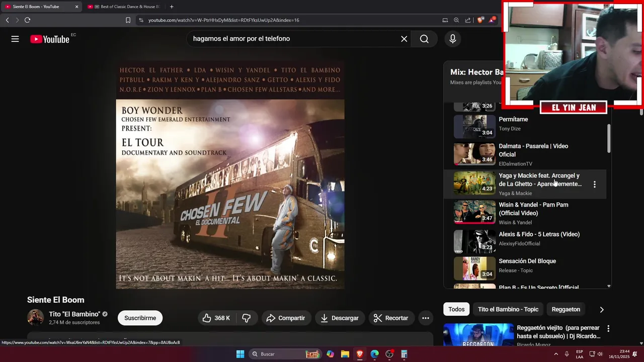Close the Siente El Boom tab
Image resolution: width=644 pixels, height=362 pixels.
point(76,7)
